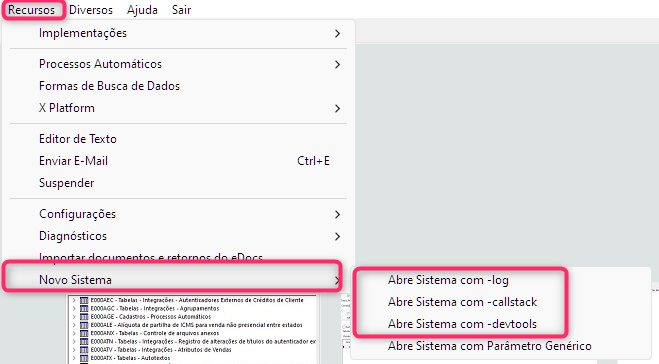The width and height of the screenshot is (659, 364).
Task: Click the table icon of row E000ANX
Action: pyautogui.click(x=84, y=333)
